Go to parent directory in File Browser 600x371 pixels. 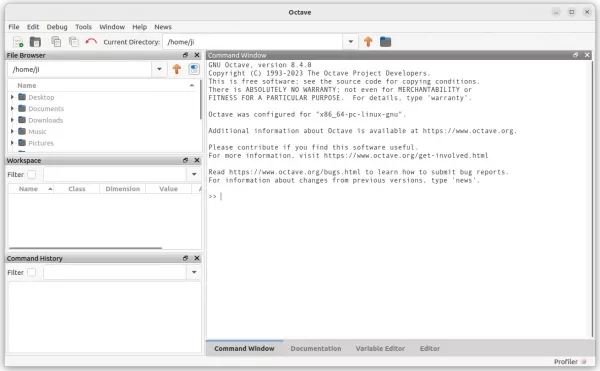[177, 69]
